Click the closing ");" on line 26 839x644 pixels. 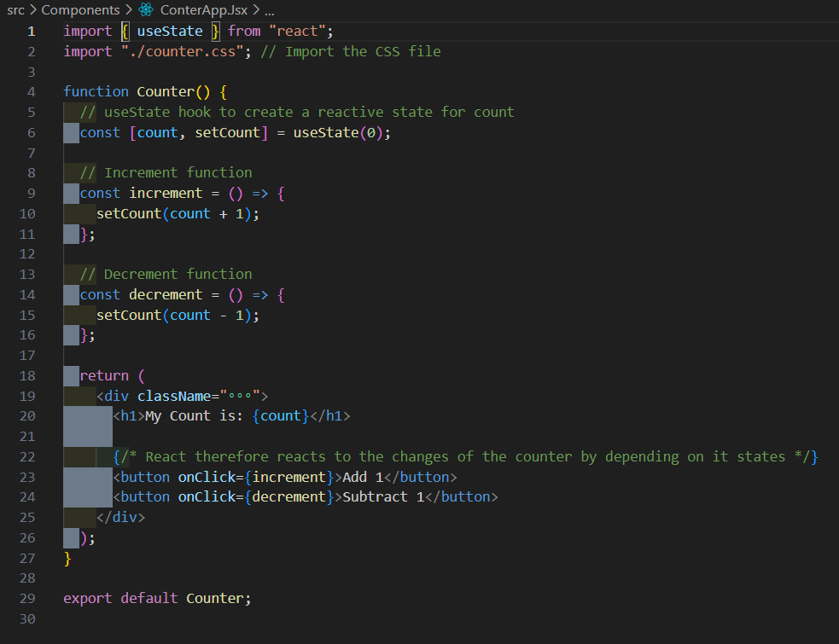click(x=88, y=538)
